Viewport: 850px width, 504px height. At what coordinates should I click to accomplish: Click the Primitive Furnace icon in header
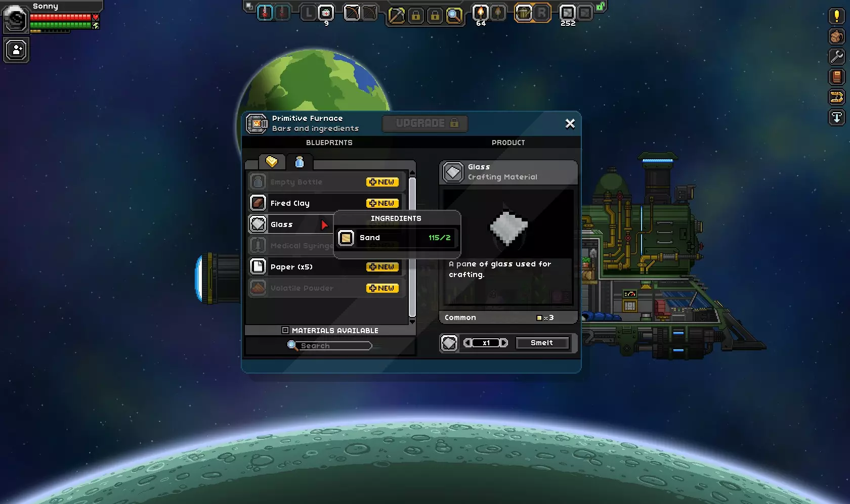pyautogui.click(x=257, y=123)
